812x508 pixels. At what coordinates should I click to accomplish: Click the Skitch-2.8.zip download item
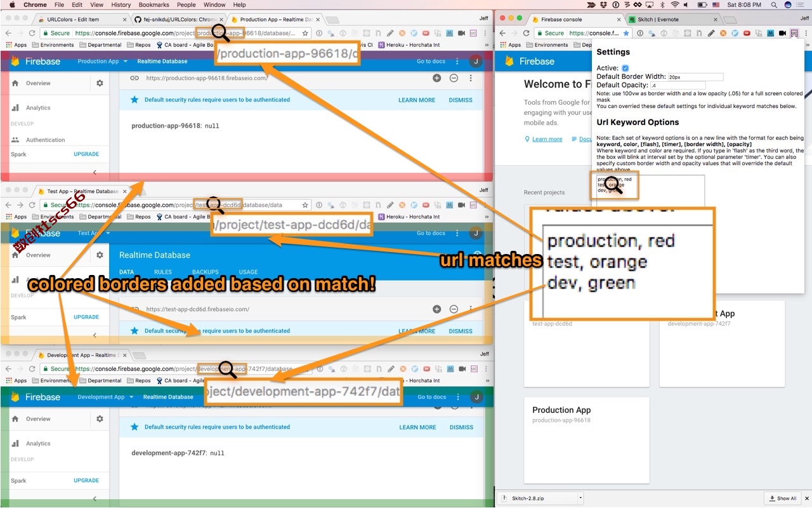pos(538,498)
